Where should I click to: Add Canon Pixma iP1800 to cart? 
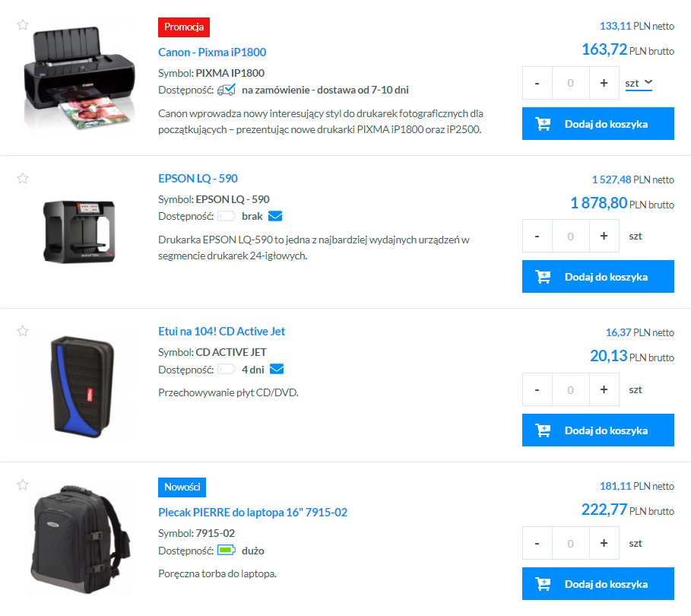point(598,124)
